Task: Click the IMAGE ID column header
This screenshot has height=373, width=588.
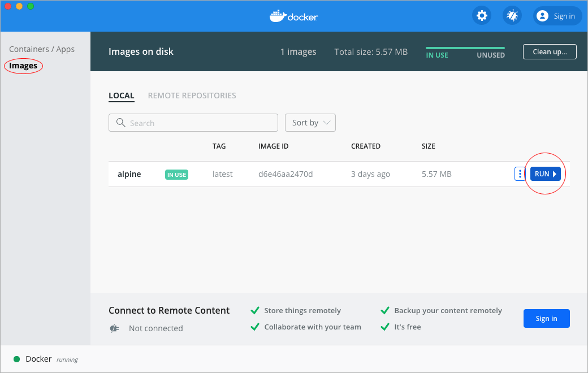Action: [274, 146]
